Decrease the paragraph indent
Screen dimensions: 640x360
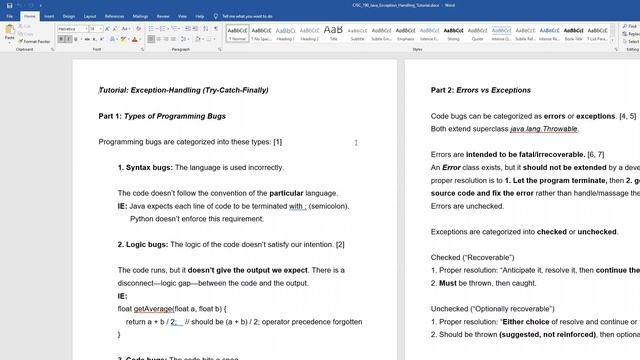(188, 29)
